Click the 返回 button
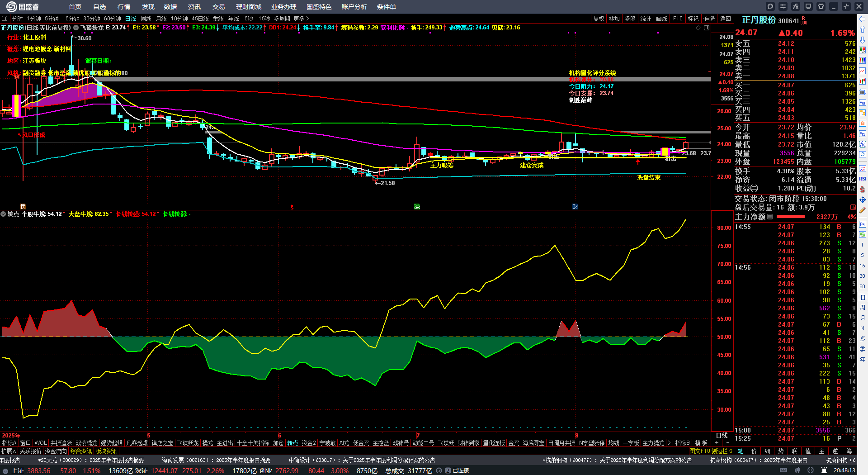The height and width of the screenshot is (475, 868). 726,19
